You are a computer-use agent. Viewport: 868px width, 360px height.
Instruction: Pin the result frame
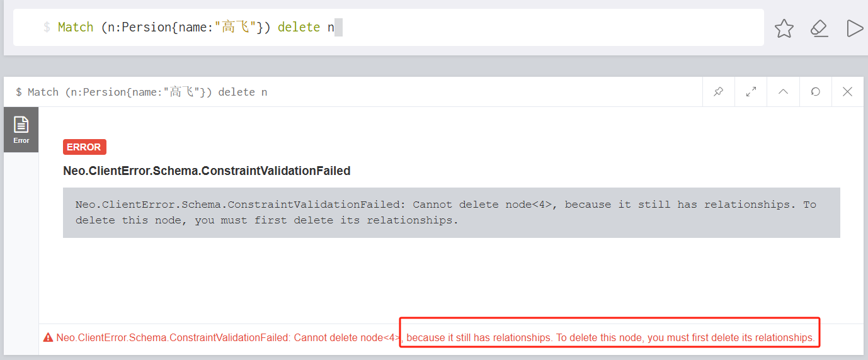click(x=718, y=92)
